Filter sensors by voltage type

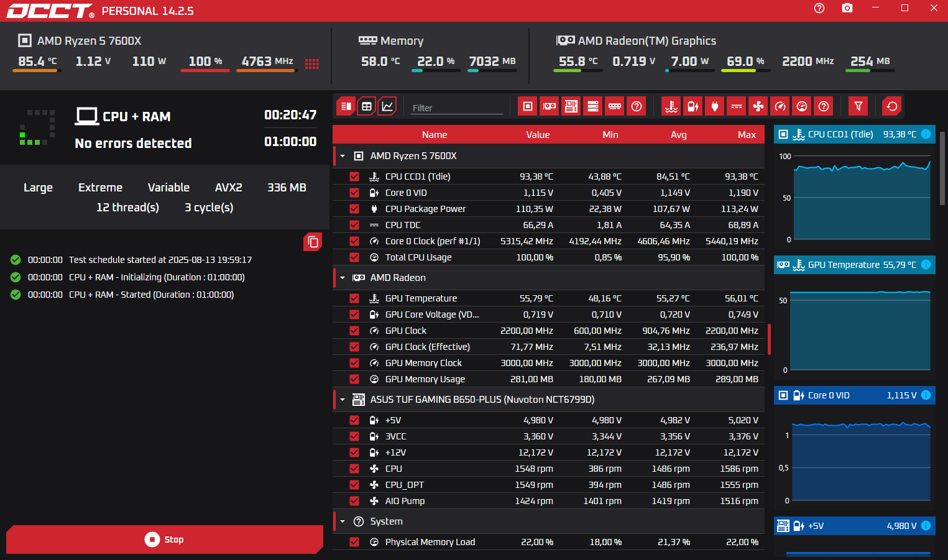pos(693,106)
